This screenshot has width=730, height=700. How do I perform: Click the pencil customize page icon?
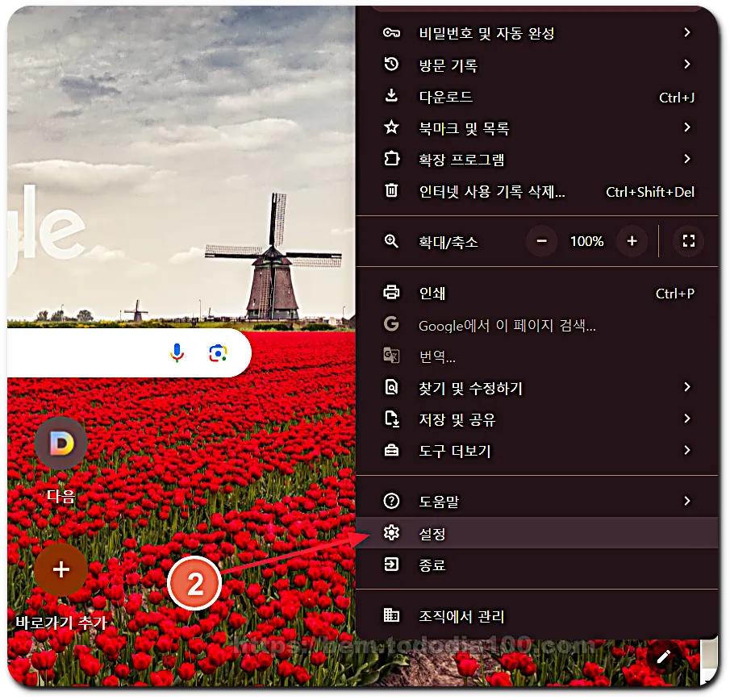(663, 656)
